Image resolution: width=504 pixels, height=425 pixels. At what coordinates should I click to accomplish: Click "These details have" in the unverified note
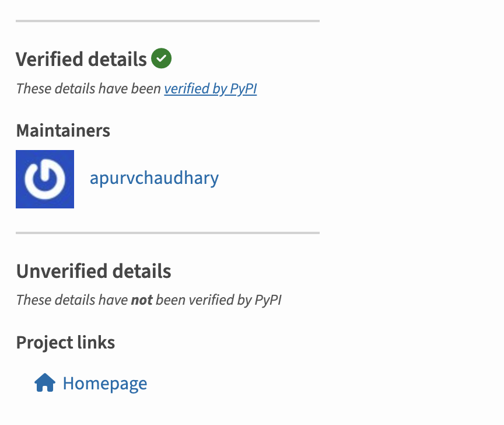pos(72,300)
